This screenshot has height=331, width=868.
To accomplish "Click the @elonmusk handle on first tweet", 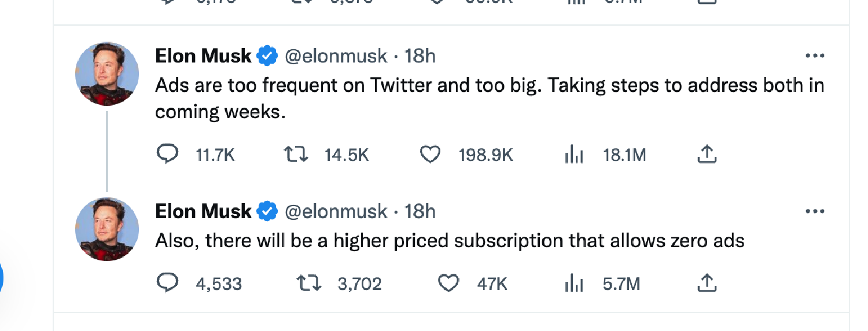I will click(x=336, y=56).
